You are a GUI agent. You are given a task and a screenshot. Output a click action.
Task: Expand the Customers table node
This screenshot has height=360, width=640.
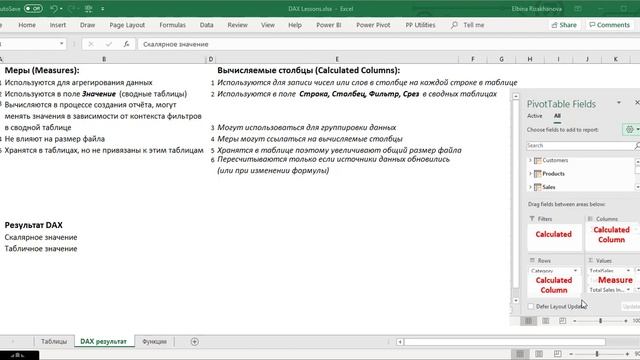tap(530, 160)
